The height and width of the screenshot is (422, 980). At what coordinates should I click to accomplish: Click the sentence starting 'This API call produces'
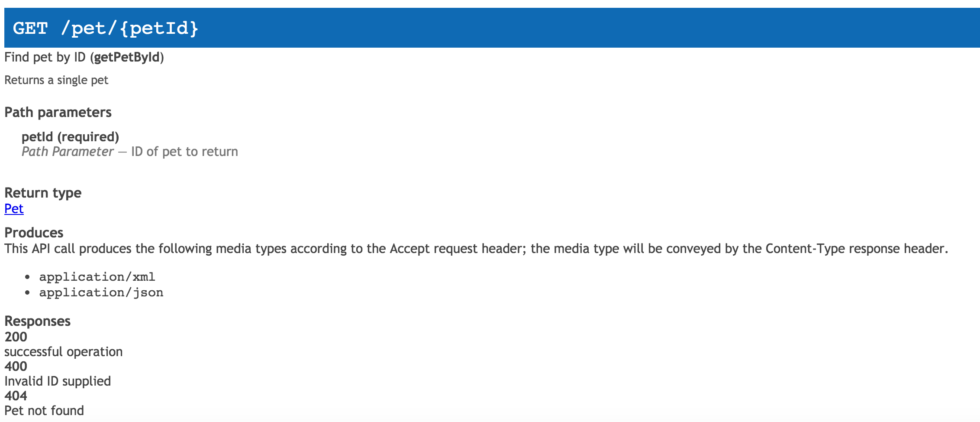coord(476,249)
